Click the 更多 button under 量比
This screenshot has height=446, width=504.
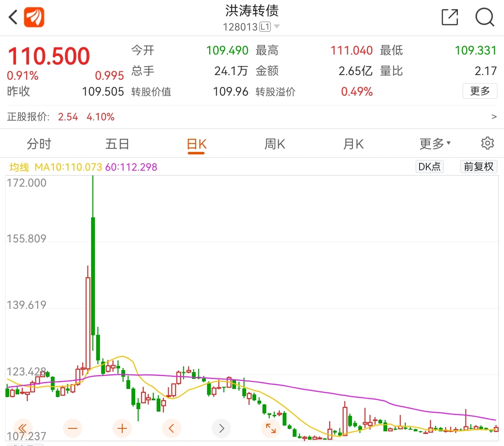point(480,91)
